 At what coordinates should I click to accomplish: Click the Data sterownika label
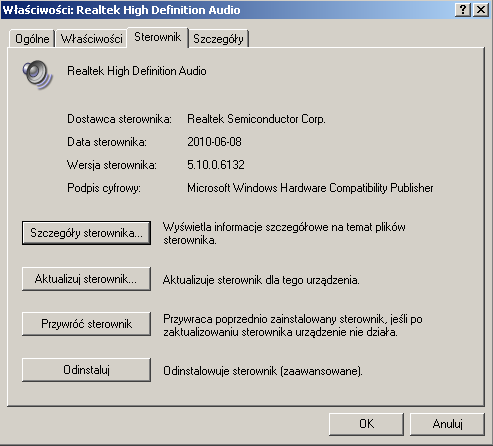(107, 142)
